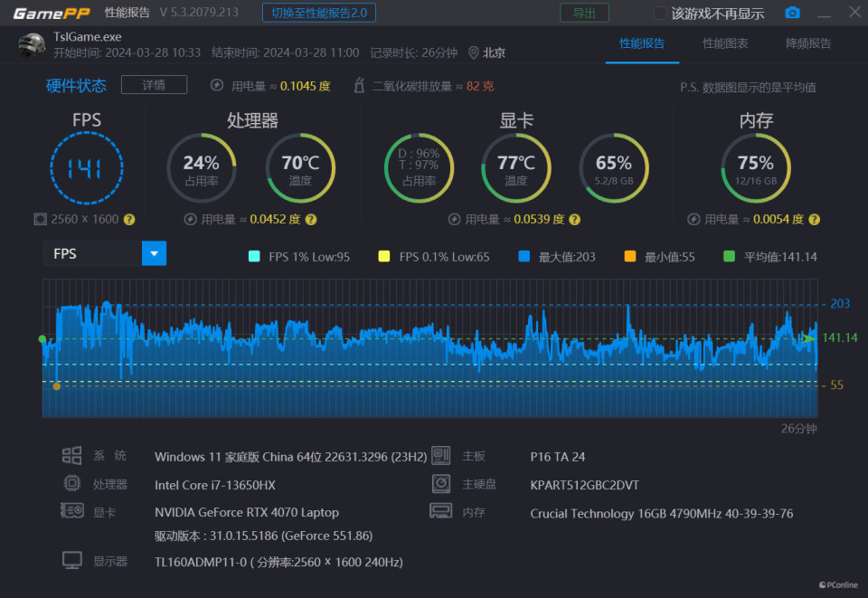Click the GamePP logo
Image resolution: width=868 pixels, height=598 pixels.
pos(51,14)
